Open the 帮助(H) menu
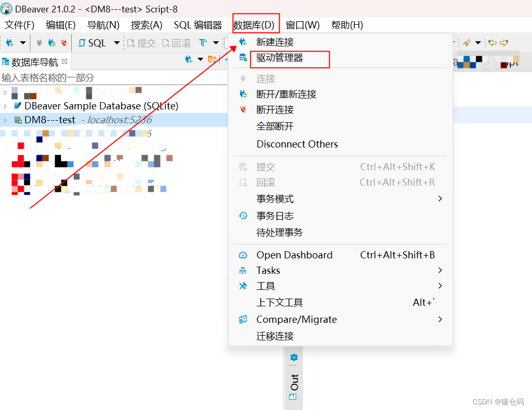This screenshot has height=410, width=532. [x=347, y=25]
